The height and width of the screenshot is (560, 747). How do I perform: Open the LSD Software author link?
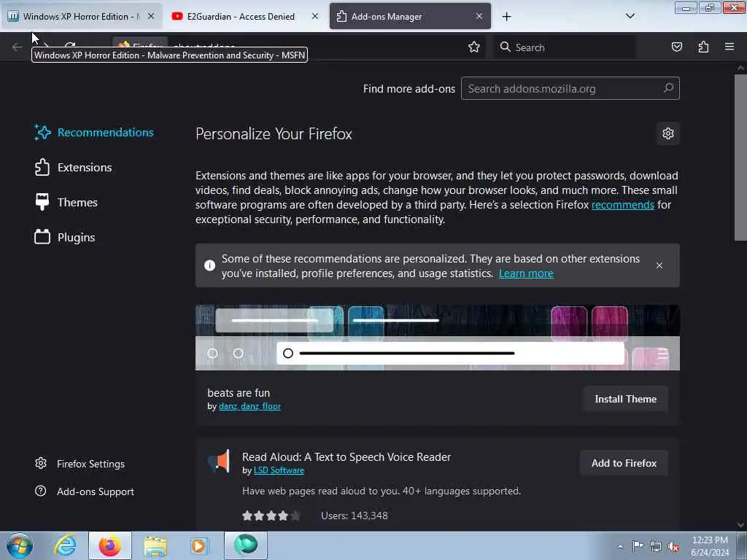pos(279,470)
